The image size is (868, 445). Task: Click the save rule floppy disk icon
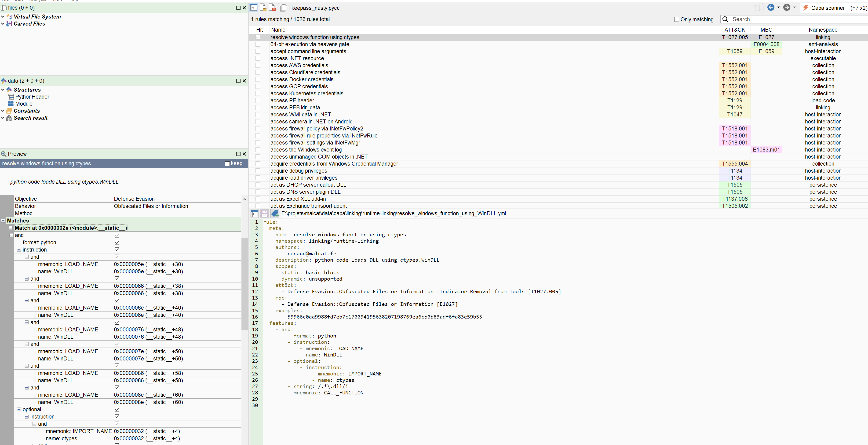pyautogui.click(x=265, y=213)
